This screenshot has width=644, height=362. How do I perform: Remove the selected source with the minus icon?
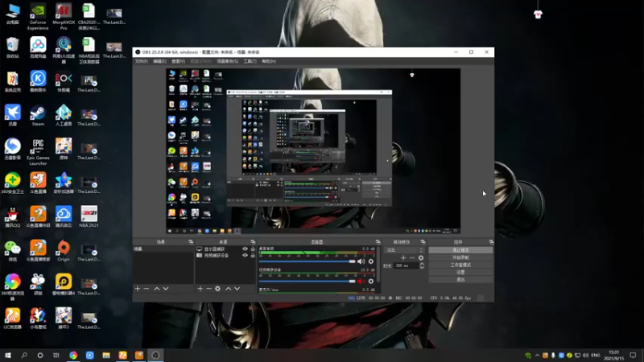click(x=208, y=289)
